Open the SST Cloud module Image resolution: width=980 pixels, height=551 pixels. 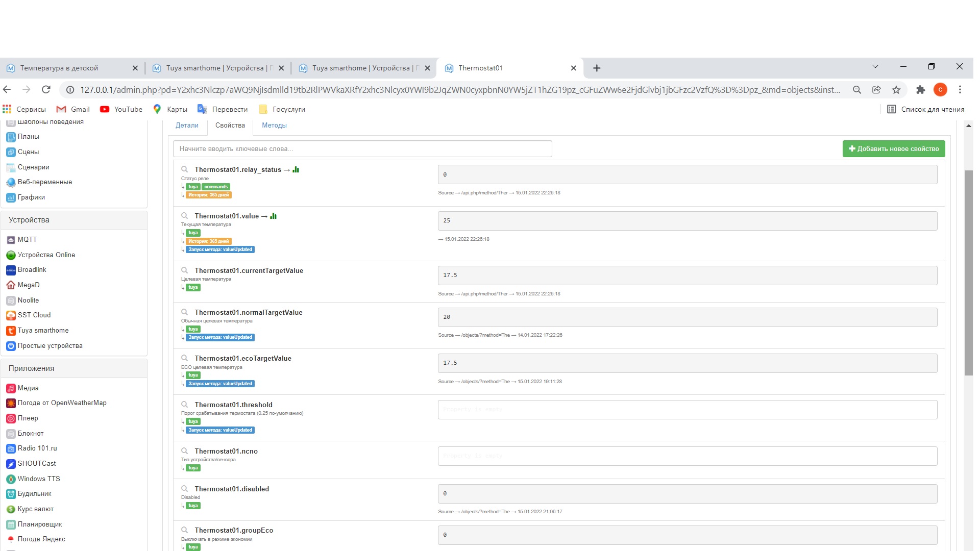pos(34,315)
